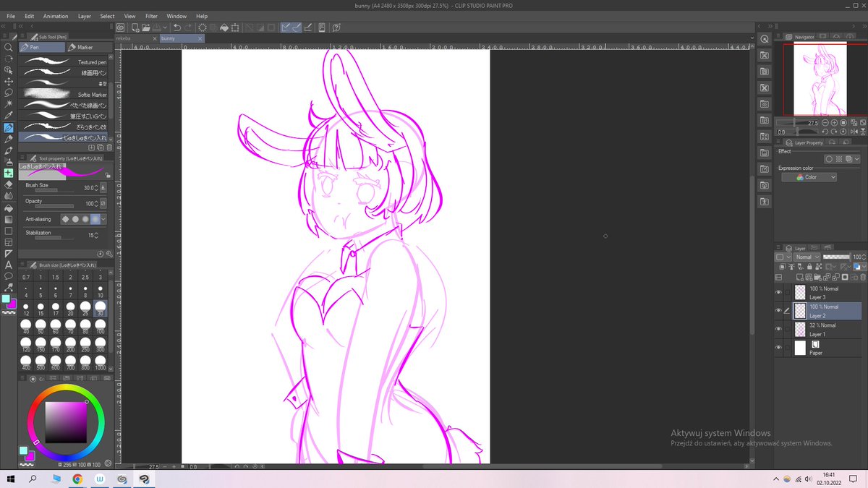
Task: Select the Text tool
Action: click(x=9, y=265)
